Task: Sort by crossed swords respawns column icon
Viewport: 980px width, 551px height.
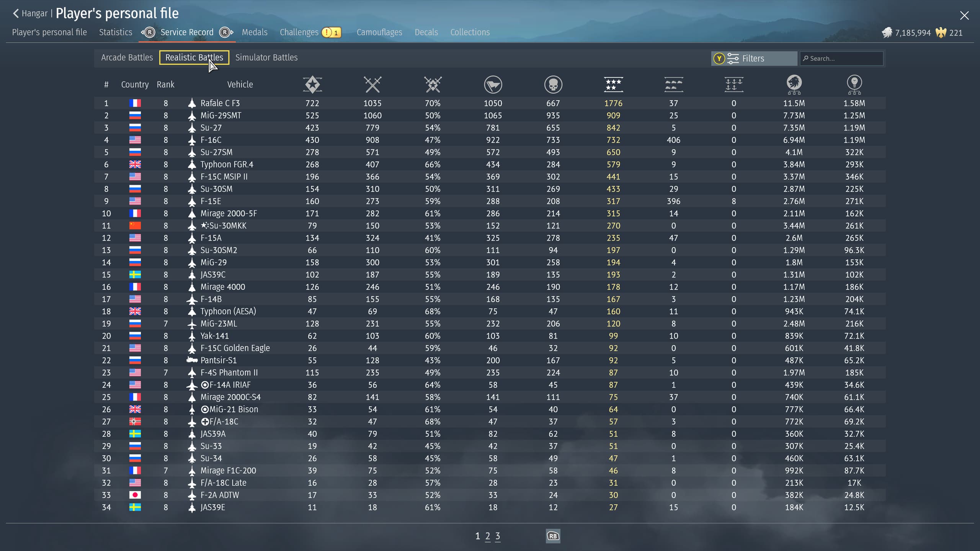Action: [x=372, y=85]
